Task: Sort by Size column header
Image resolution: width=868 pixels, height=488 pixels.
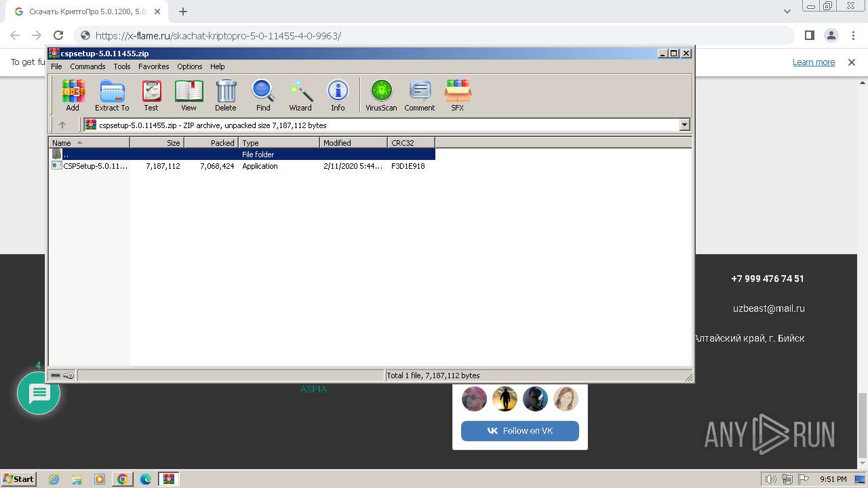Action: (x=157, y=142)
